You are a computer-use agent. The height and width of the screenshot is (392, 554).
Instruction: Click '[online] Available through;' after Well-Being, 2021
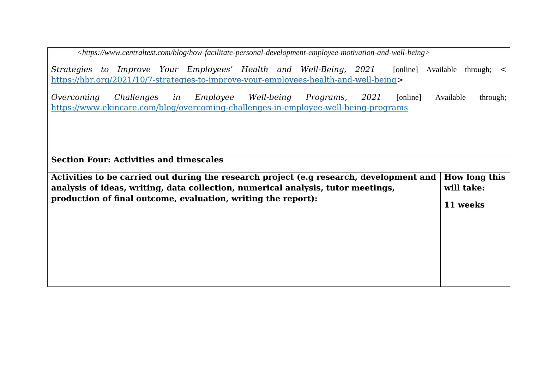point(442,69)
